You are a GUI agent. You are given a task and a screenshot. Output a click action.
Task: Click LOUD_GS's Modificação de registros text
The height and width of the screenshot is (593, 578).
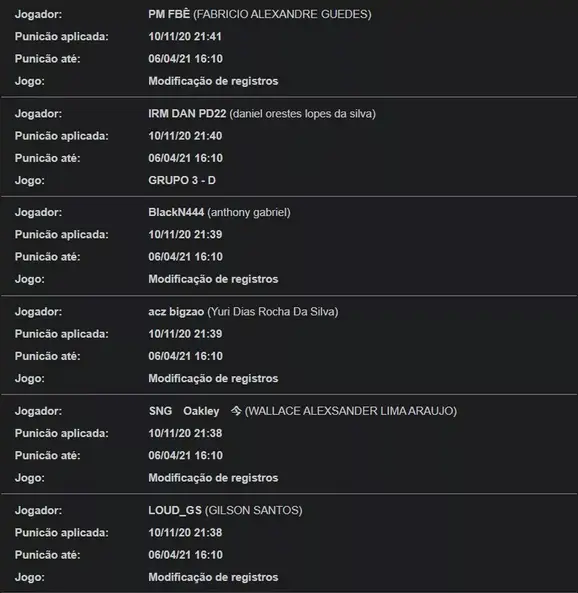pyautogui.click(x=213, y=577)
